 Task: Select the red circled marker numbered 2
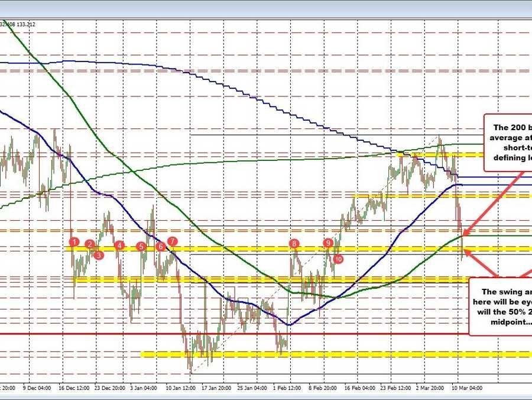click(89, 244)
